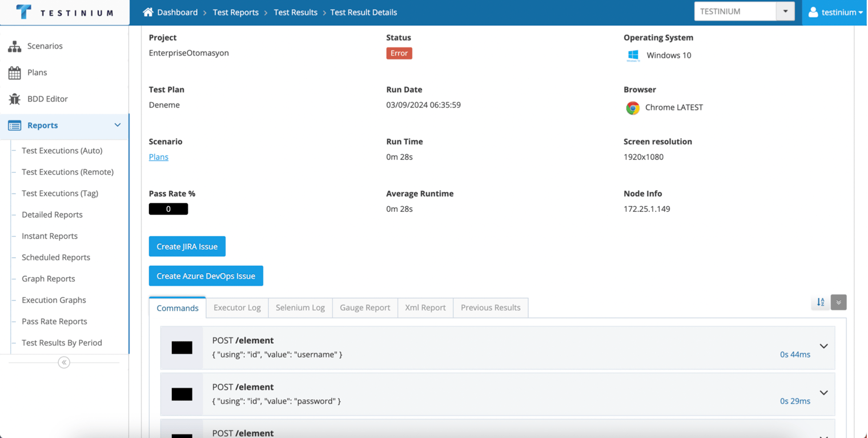
Task: Click the black status box of password command
Action: tap(182, 394)
